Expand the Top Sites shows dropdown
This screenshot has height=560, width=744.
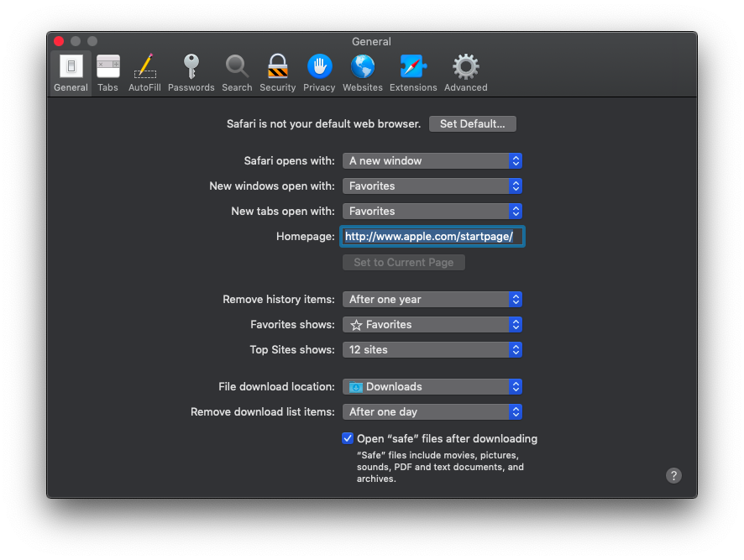pyautogui.click(x=432, y=350)
